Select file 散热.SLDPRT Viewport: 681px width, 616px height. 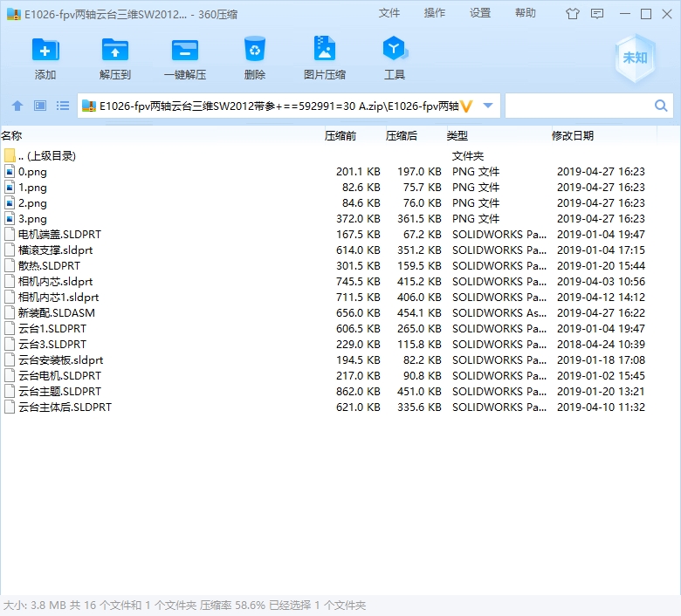click(49, 265)
